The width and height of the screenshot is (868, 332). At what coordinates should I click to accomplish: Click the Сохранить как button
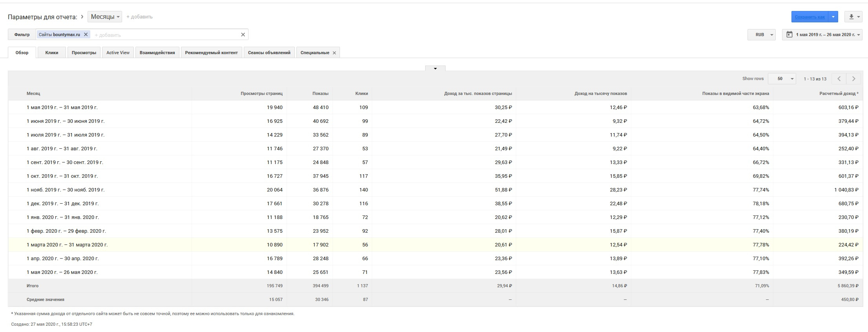[x=810, y=17]
